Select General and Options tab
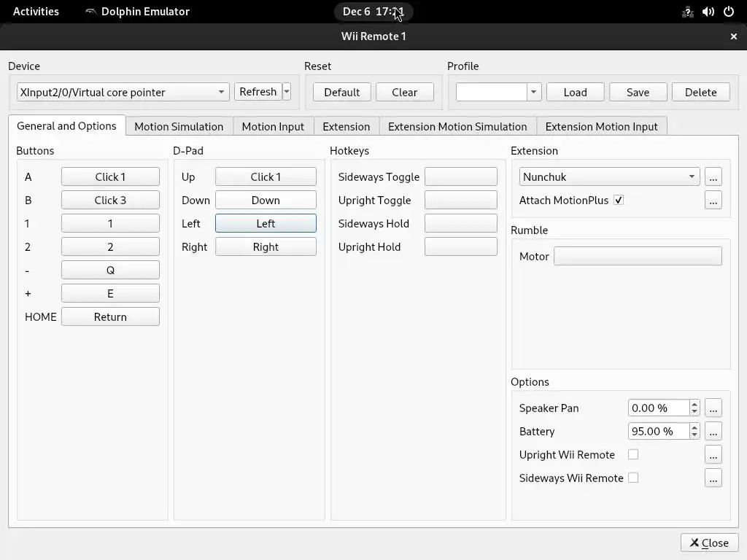Viewport: 747px width, 560px height. pyautogui.click(x=66, y=125)
